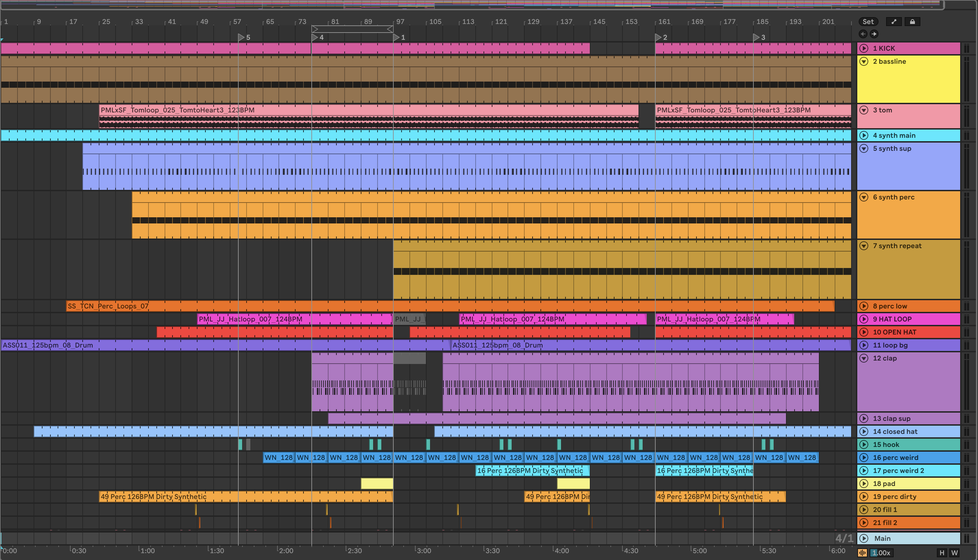This screenshot has height=560, width=978.
Task: Jump to the previous locator arrow
Action: (863, 34)
